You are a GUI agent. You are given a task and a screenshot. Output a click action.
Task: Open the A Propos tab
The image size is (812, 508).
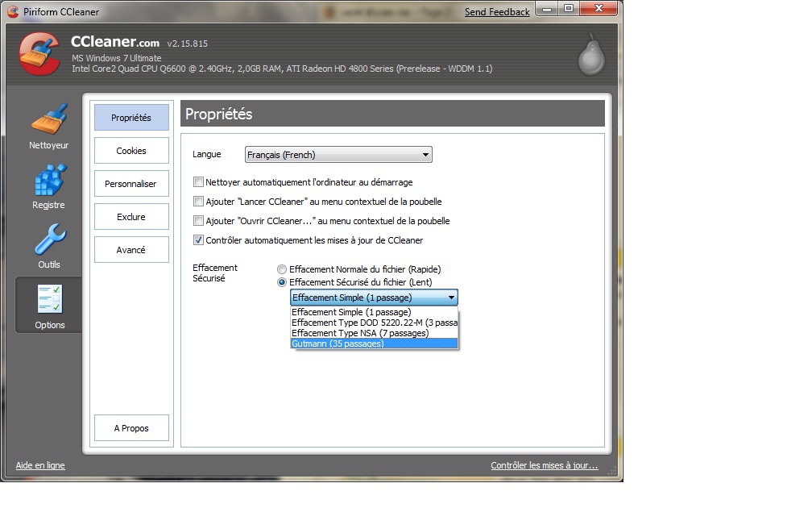coord(131,428)
